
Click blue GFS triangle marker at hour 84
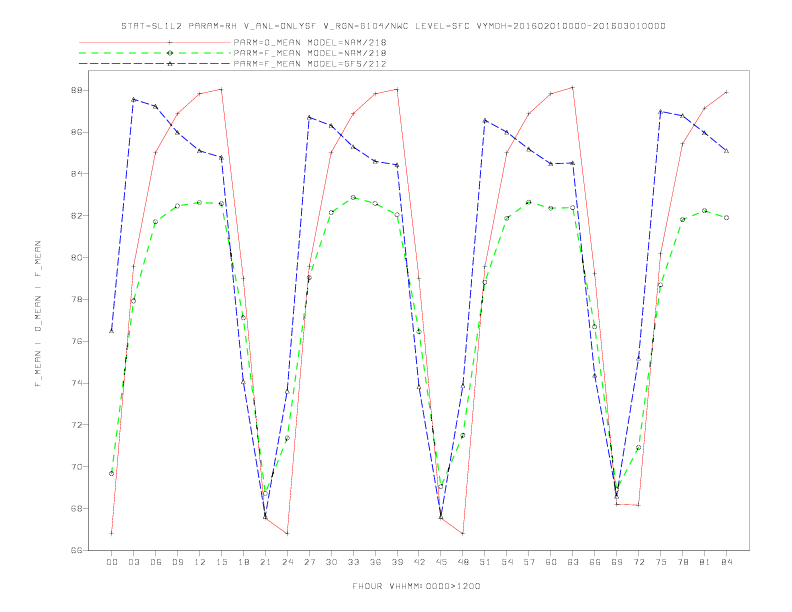click(x=727, y=150)
